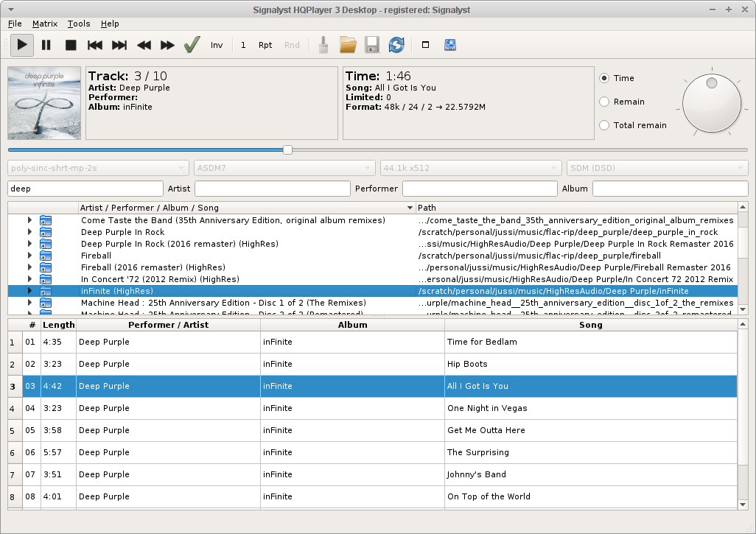Save the playlist with the floppy icon

tap(371, 46)
